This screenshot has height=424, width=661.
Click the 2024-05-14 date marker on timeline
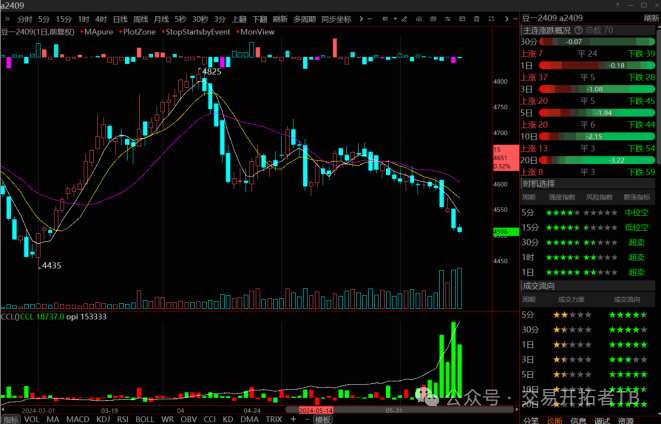[316, 410]
